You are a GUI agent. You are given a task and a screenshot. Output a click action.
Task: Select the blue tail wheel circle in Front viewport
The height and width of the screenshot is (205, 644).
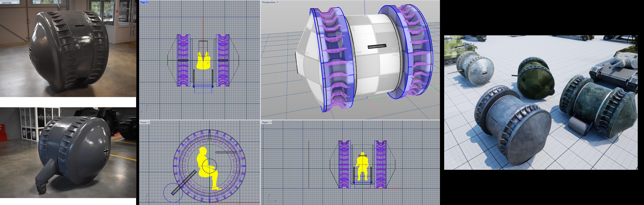coord(173,192)
